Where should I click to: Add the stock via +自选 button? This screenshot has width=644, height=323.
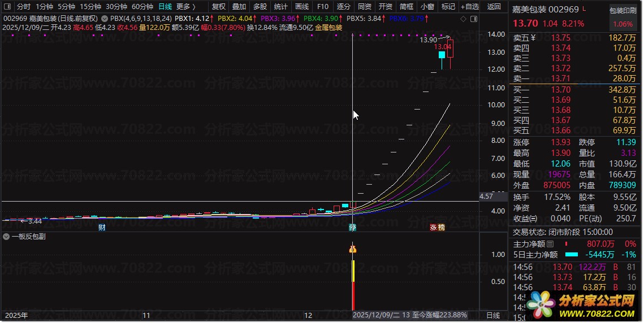tap(469, 7)
